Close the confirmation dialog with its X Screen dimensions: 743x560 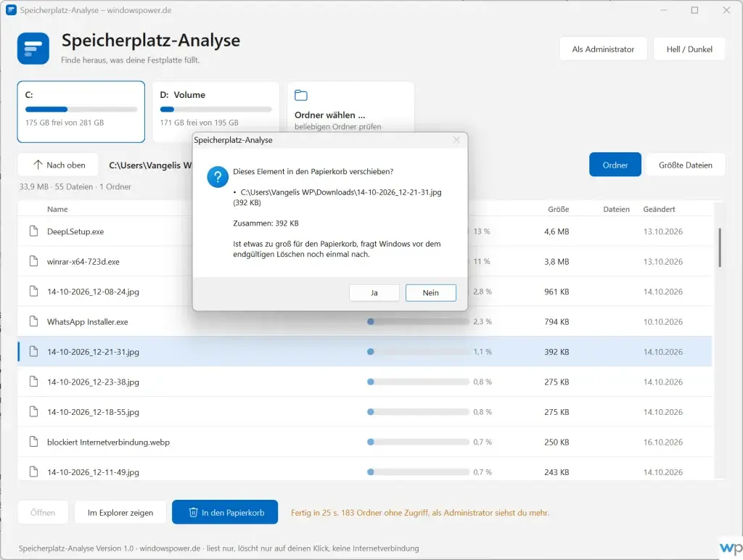coord(456,140)
